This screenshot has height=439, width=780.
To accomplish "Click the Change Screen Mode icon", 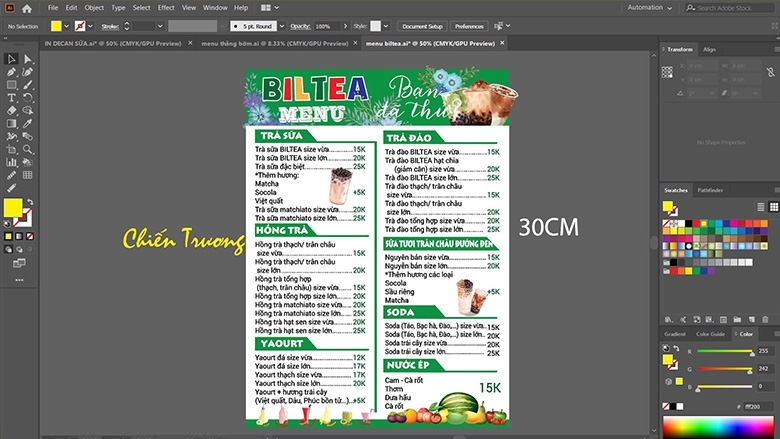I will (19, 263).
